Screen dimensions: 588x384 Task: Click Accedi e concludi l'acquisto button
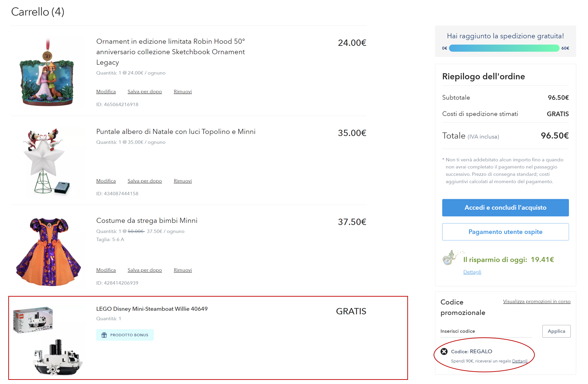point(505,208)
